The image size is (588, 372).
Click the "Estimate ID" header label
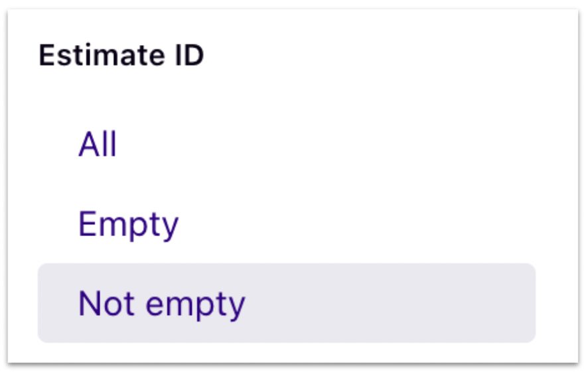tap(121, 55)
